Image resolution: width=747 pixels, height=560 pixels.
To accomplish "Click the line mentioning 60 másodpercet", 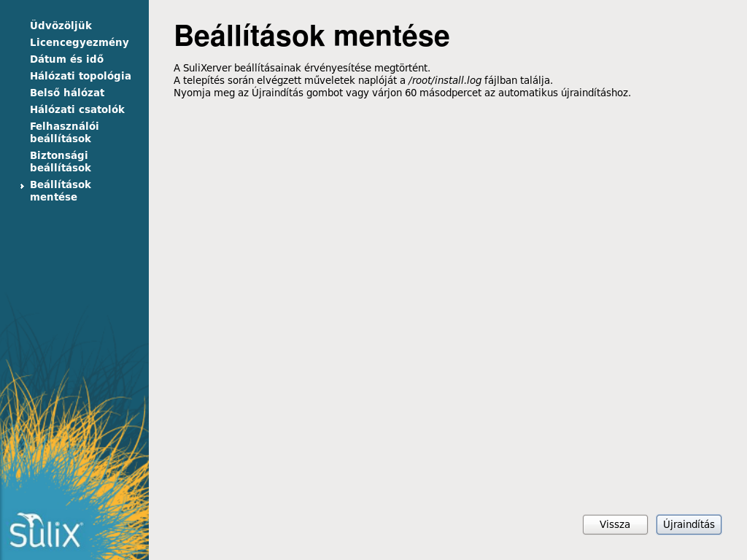I will tap(402, 93).
